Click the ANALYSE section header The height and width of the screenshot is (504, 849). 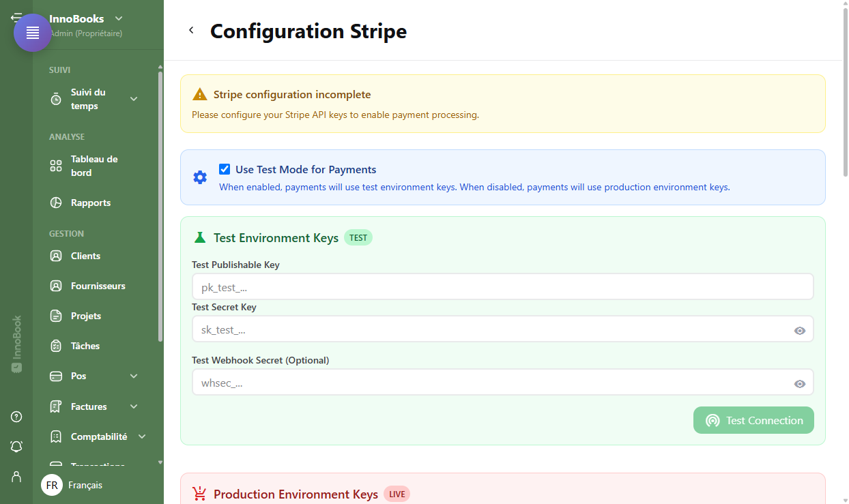[x=67, y=136]
